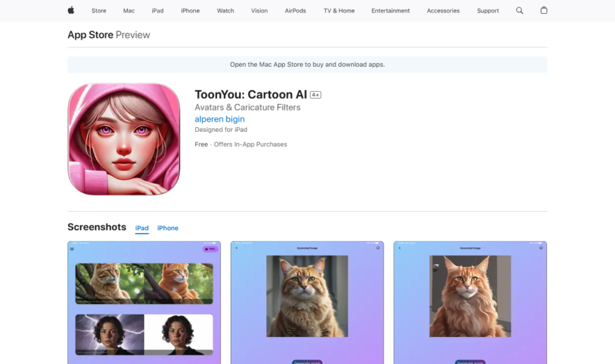Screen dimensions: 615x364
Task: Tap hamburger menu icon in first screenshot
Action: [72, 249]
